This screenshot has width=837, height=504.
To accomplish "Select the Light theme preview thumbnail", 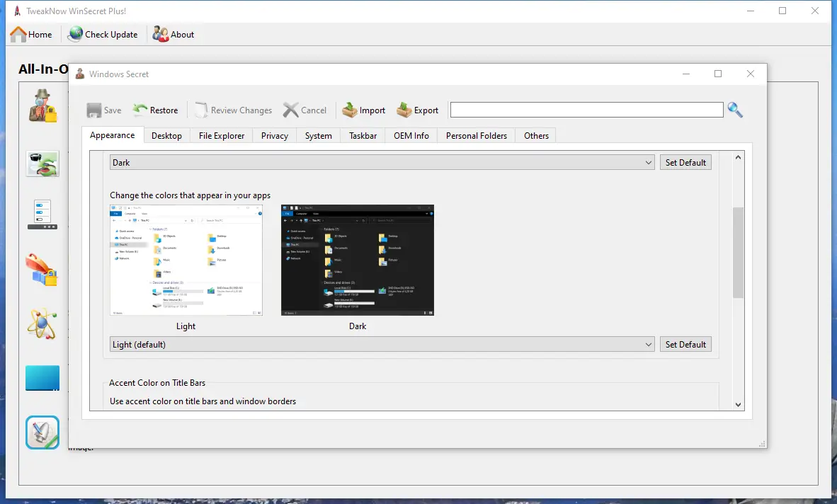I will pos(186,260).
